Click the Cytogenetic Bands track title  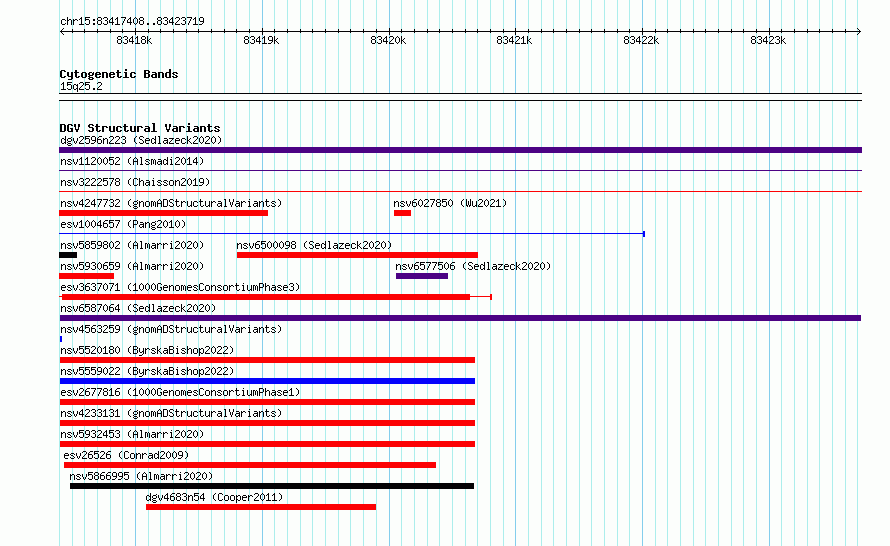pos(119,74)
